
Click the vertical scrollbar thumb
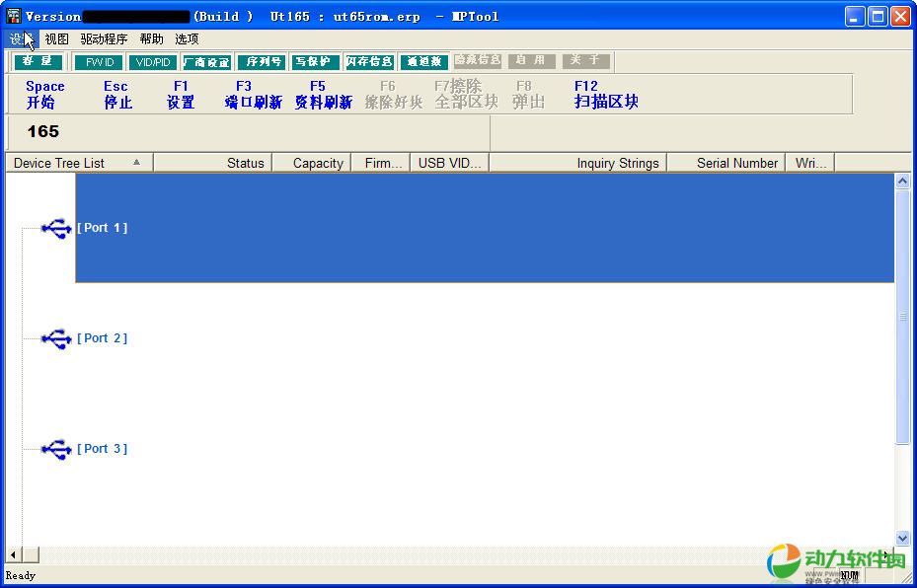902,316
